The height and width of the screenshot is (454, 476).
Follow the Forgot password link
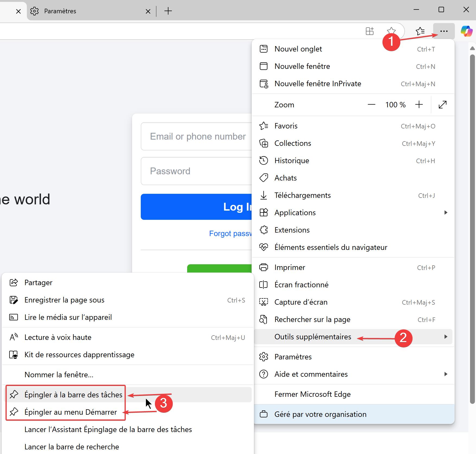coord(231,233)
